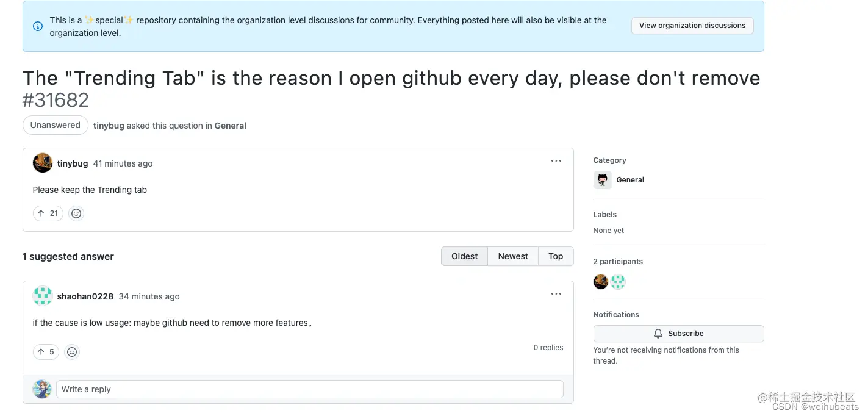Click the 'None yet' labels text
Viewport: 868px width, 416px height.
pyautogui.click(x=609, y=231)
